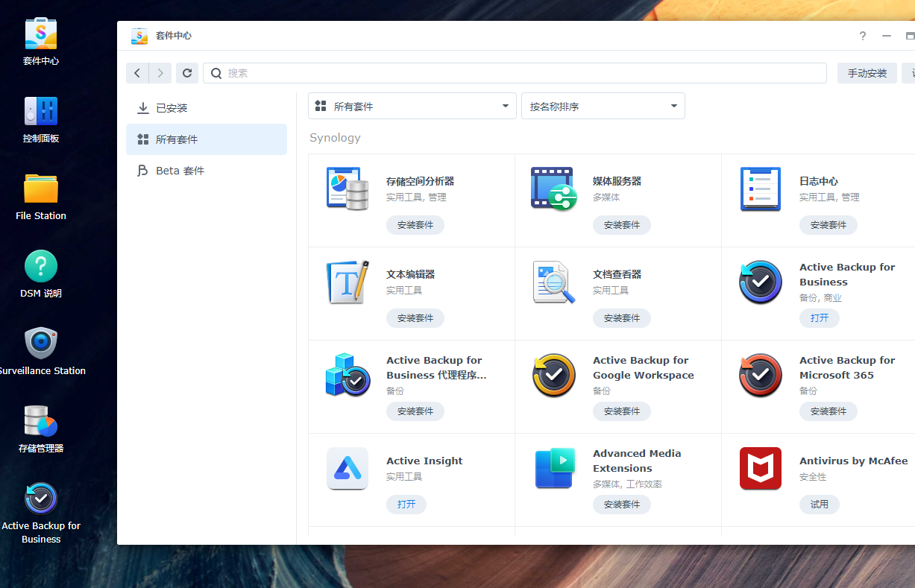Image resolution: width=915 pixels, height=588 pixels.
Task: Click the Active Backup 代理程序 package icon
Action: (x=348, y=375)
